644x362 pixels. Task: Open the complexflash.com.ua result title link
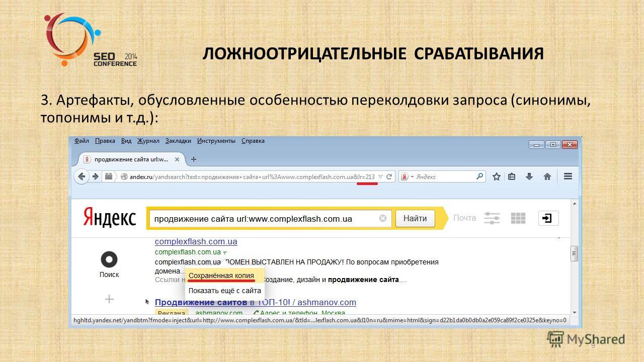pos(196,242)
